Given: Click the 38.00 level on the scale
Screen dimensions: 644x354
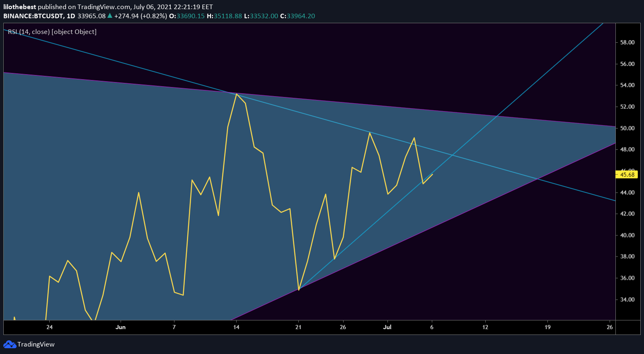Looking at the screenshot, I should [x=627, y=256].
